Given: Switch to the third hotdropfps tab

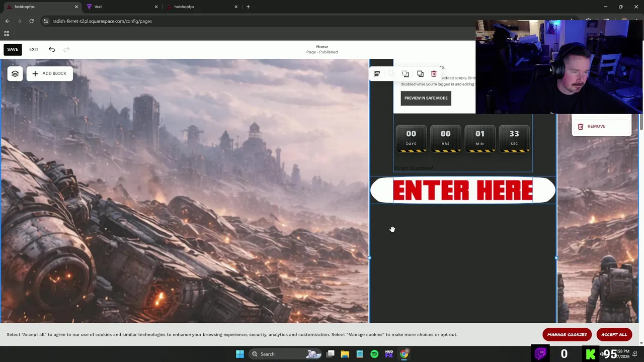Looking at the screenshot, I should [x=200, y=7].
